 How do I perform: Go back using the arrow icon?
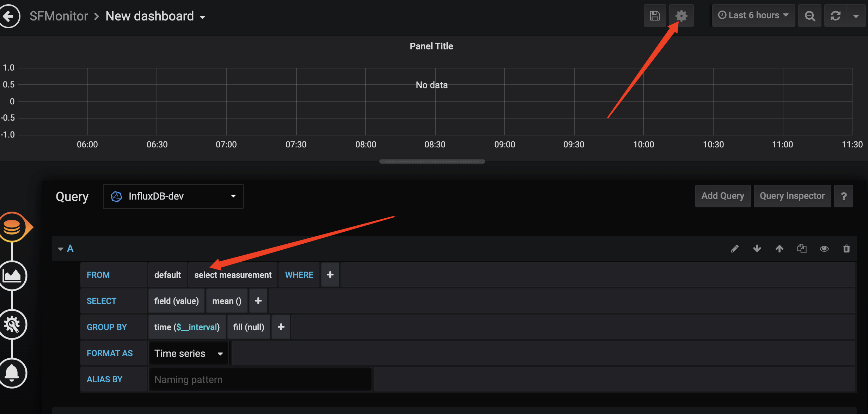(9, 16)
